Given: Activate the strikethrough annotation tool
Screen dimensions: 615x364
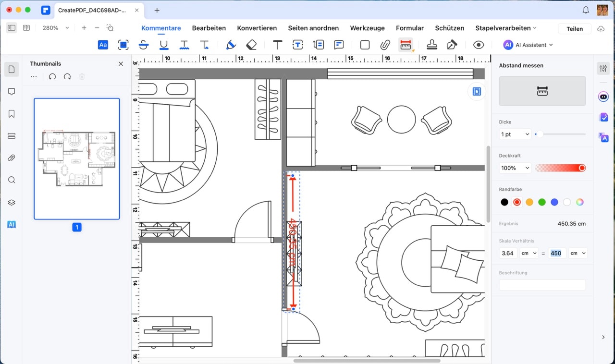Looking at the screenshot, I should (143, 45).
